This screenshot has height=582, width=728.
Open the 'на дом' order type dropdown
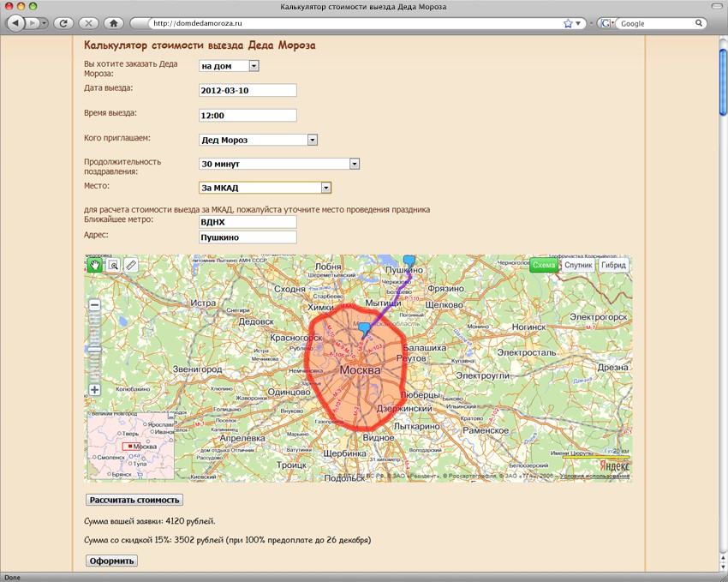coord(229,66)
